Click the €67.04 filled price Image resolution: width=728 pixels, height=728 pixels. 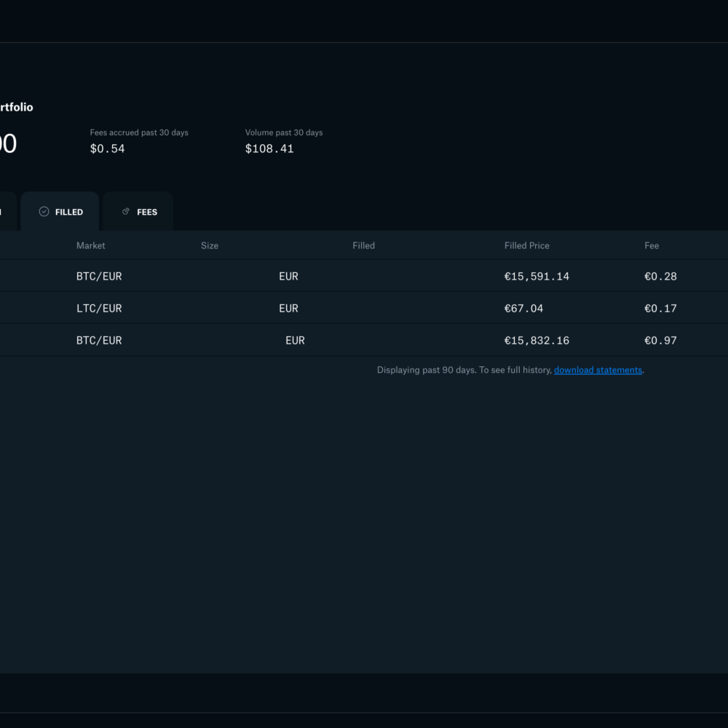[523, 309]
